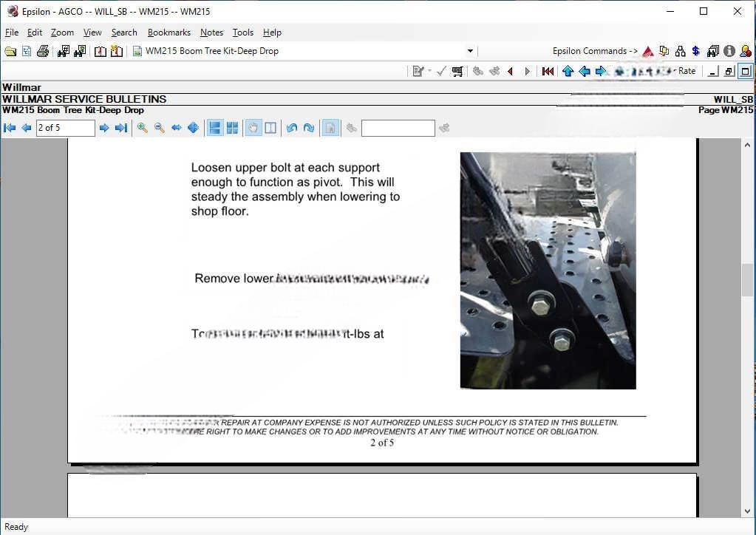Click the previous page arrow button
This screenshot has height=535, width=756.
27,127
